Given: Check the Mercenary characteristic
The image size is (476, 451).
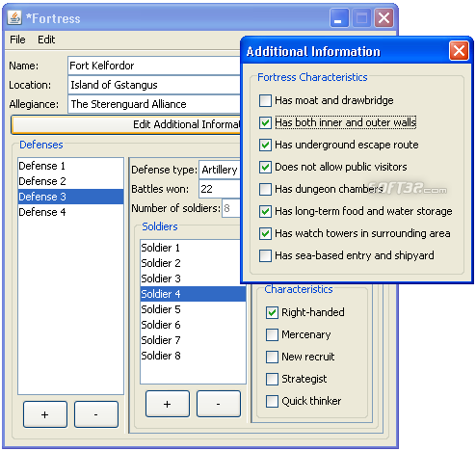Looking at the screenshot, I should click(x=272, y=334).
